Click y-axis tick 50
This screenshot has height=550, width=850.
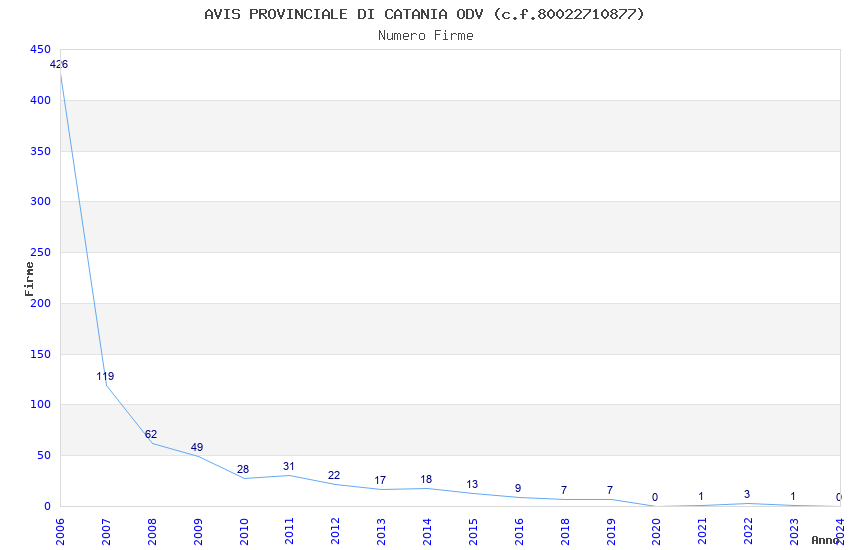(x=44, y=455)
